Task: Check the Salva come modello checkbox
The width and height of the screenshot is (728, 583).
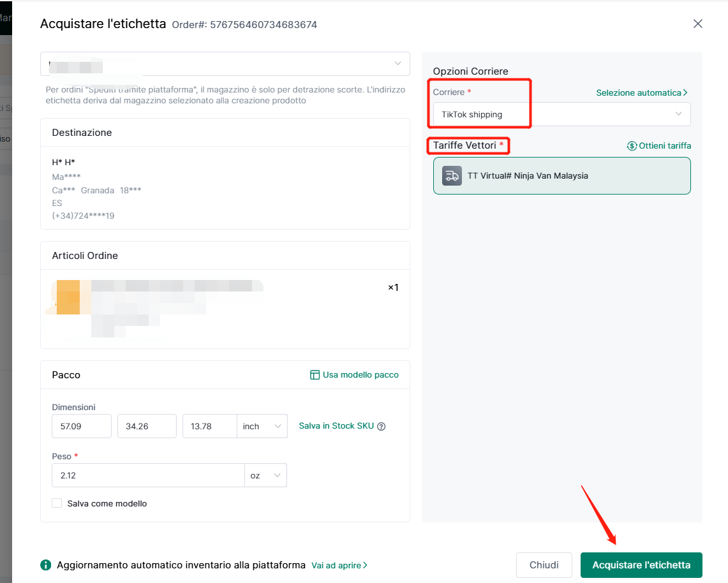Action: click(57, 503)
